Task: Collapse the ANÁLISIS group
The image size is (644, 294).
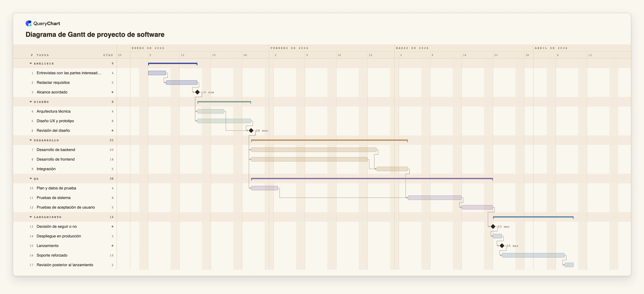Action: point(31,63)
